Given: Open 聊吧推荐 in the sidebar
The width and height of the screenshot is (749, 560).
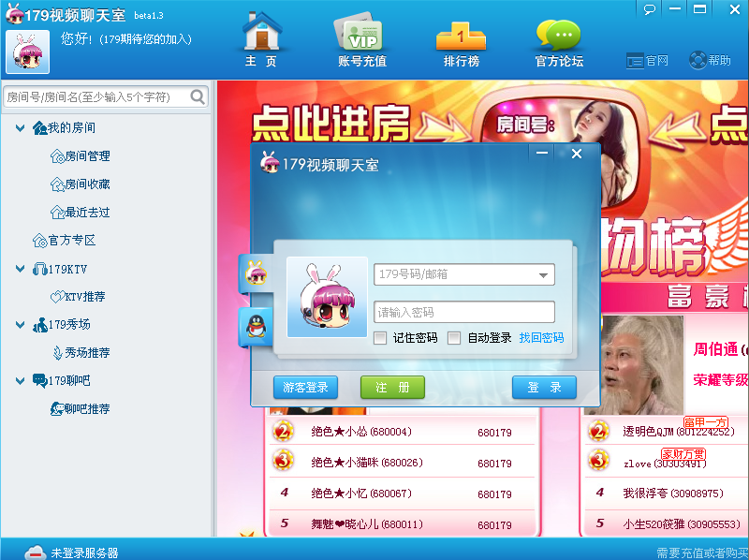Looking at the screenshot, I should 81,409.
